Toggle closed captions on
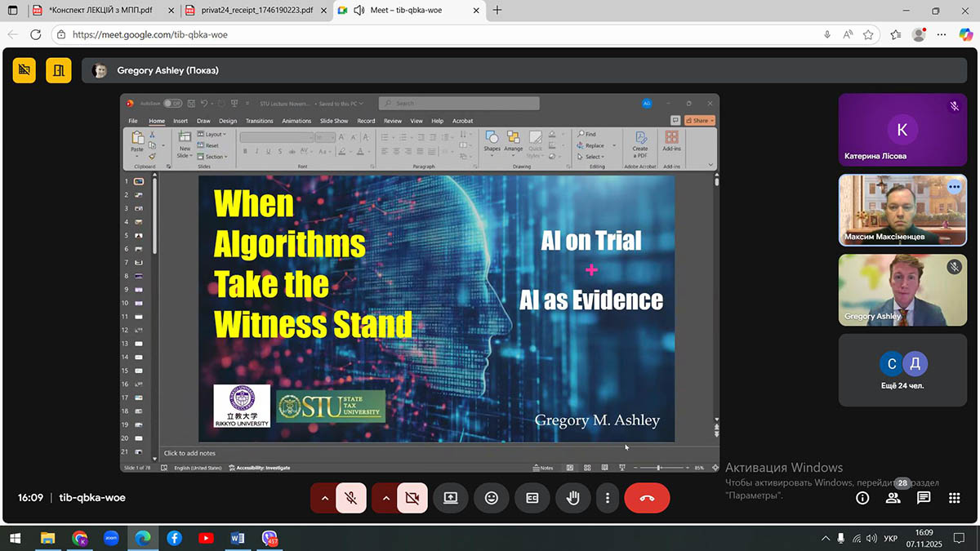The height and width of the screenshot is (551, 980). coord(532,498)
